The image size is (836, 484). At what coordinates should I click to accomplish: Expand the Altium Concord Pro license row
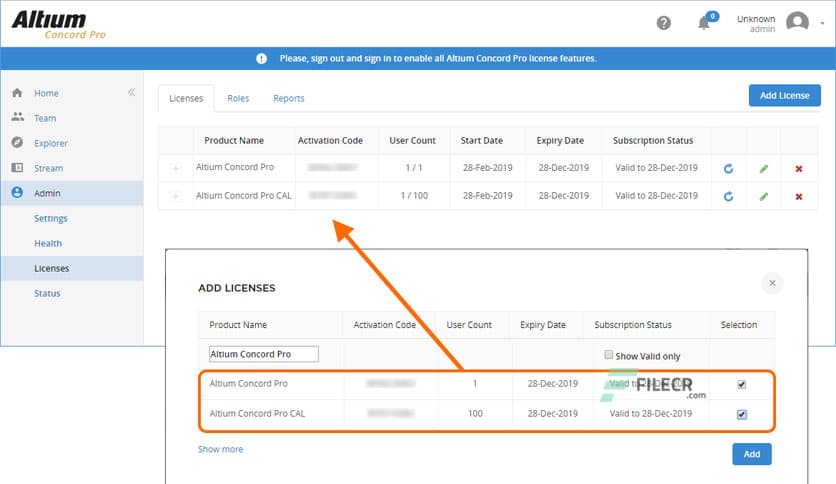pos(176,168)
